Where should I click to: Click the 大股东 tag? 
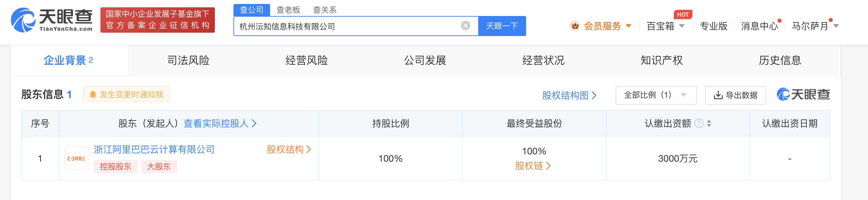point(159,167)
